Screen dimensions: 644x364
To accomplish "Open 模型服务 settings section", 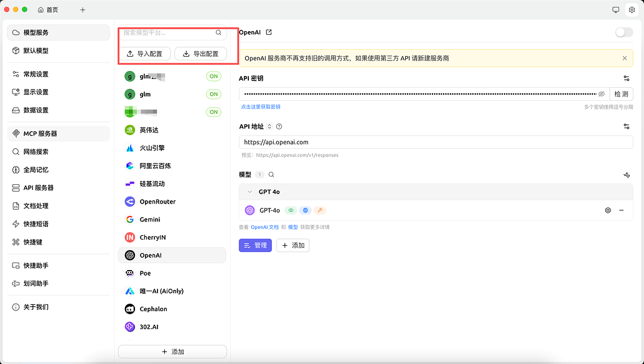I will [58, 32].
